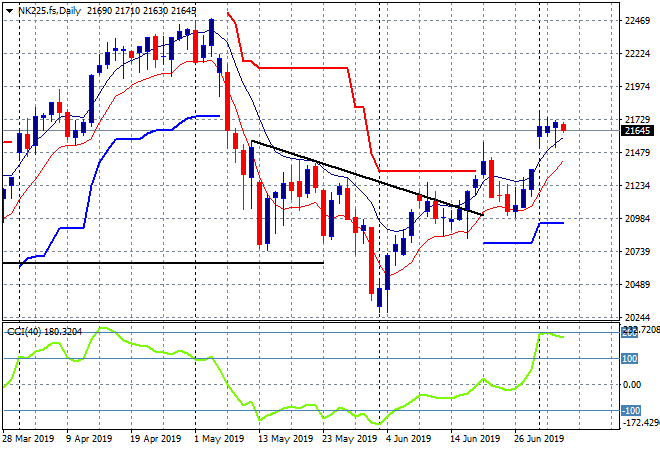Select the 1 May 2019 date label
The image size is (660, 450).
pos(219,439)
